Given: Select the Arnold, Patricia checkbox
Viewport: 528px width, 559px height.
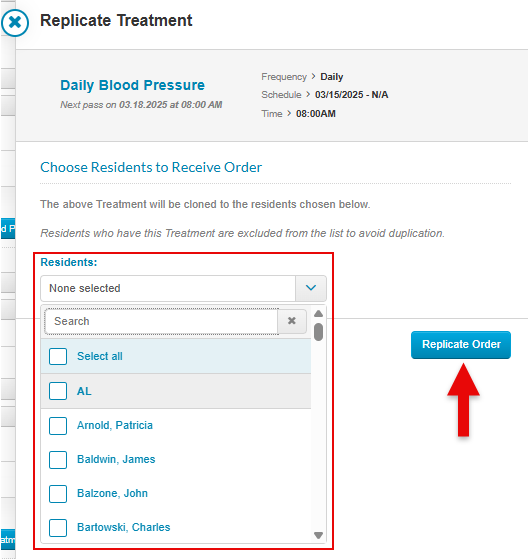Looking at the screenshot, I should click(x=58, y=425).
